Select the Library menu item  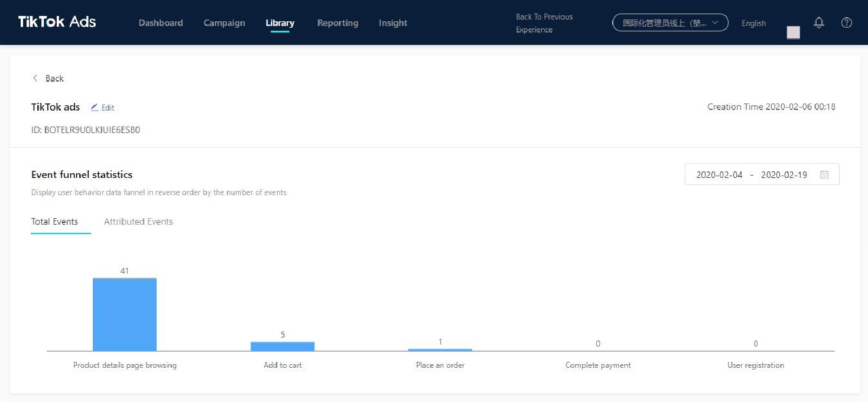280,23
